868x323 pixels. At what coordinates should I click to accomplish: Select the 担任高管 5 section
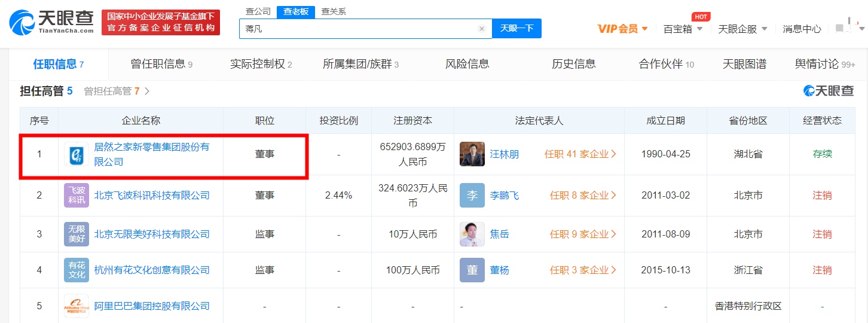click(46, 91)
